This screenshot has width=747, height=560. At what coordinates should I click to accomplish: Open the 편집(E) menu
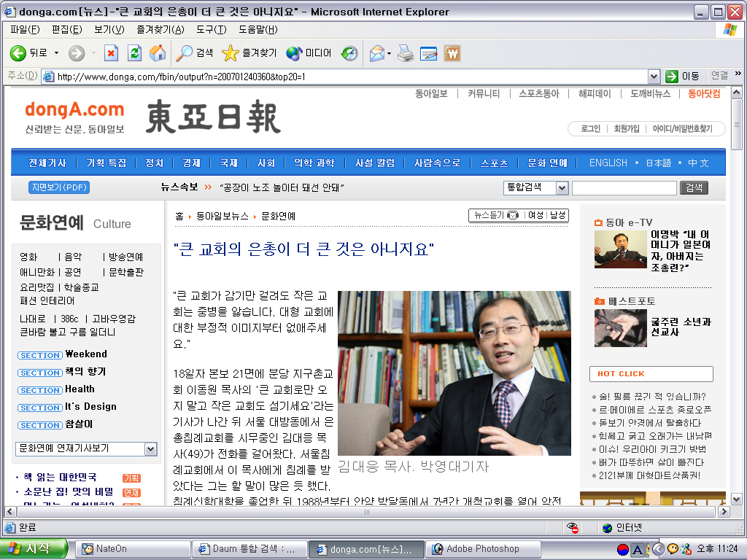[x=66, y=29]
